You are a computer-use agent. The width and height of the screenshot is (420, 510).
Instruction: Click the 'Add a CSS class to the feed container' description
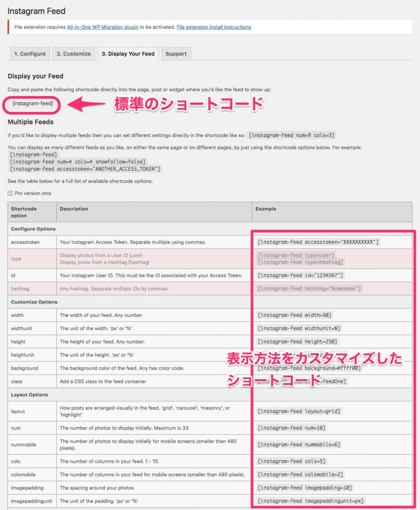[103, 381]
